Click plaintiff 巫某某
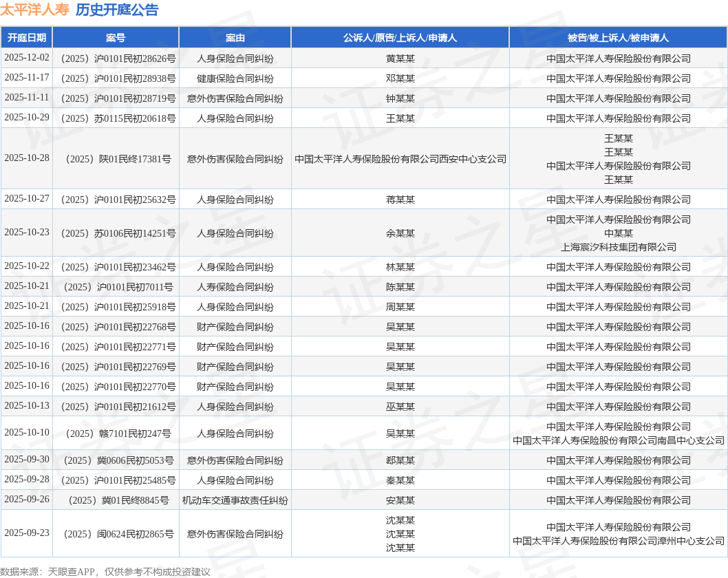Viewport: 728px width, 578px height. [x=400, y=407]
